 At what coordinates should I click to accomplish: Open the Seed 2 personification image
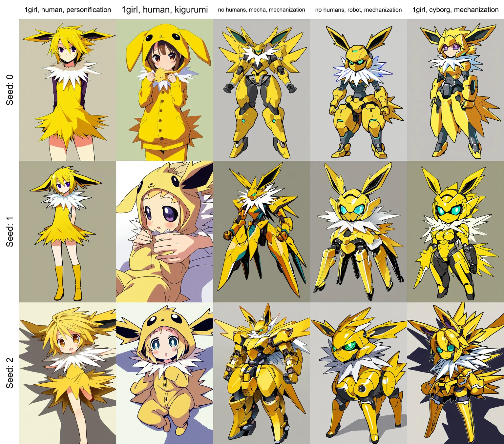click(68, 373)
